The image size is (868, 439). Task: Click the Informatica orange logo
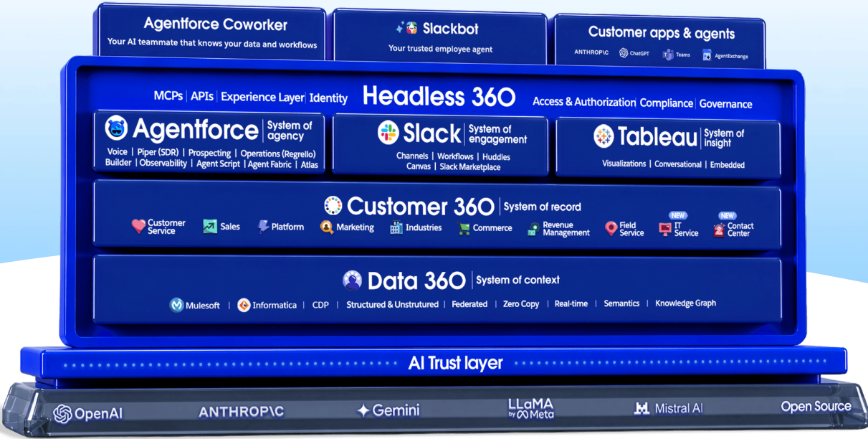tap(244, 305)
